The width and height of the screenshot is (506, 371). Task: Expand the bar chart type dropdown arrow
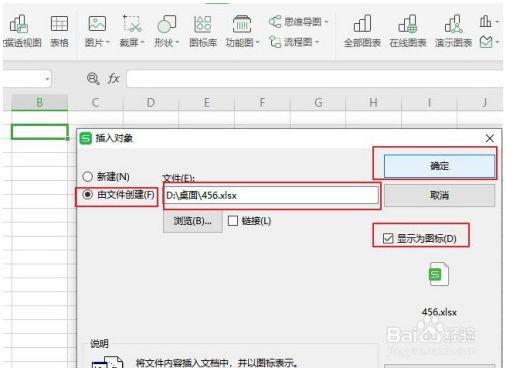[497, 22]
